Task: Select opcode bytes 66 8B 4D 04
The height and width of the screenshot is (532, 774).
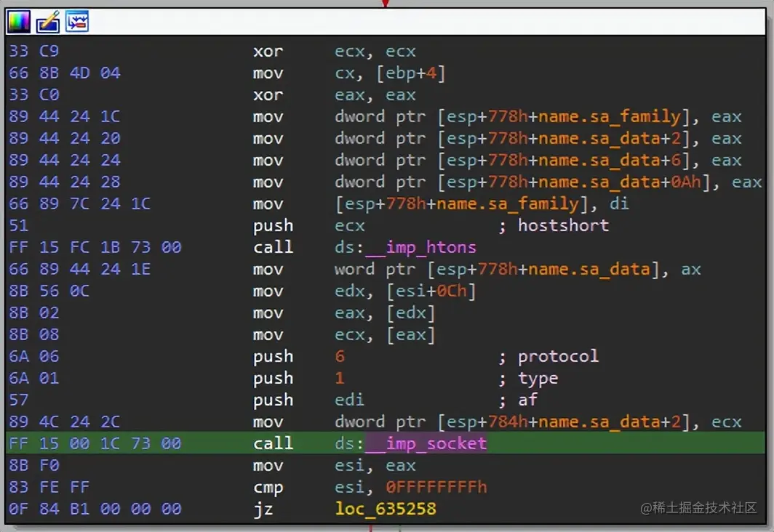Action: pos(65,73)
